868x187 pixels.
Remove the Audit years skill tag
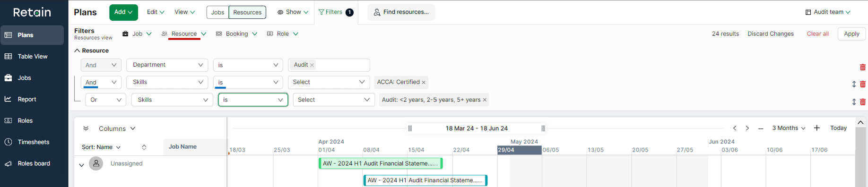(485, 100)
